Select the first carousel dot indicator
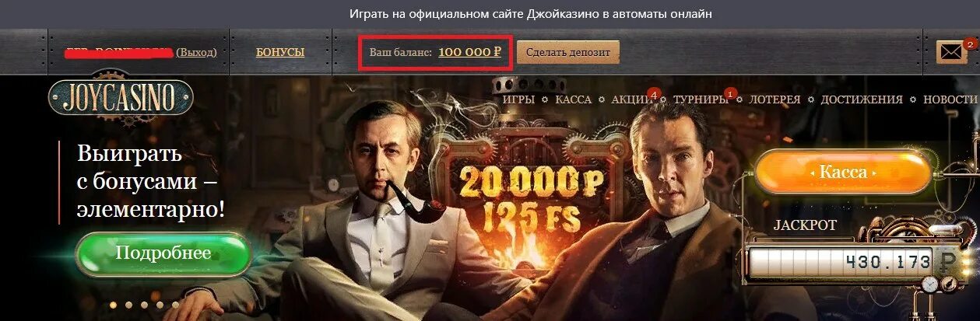 pos(114,305)
